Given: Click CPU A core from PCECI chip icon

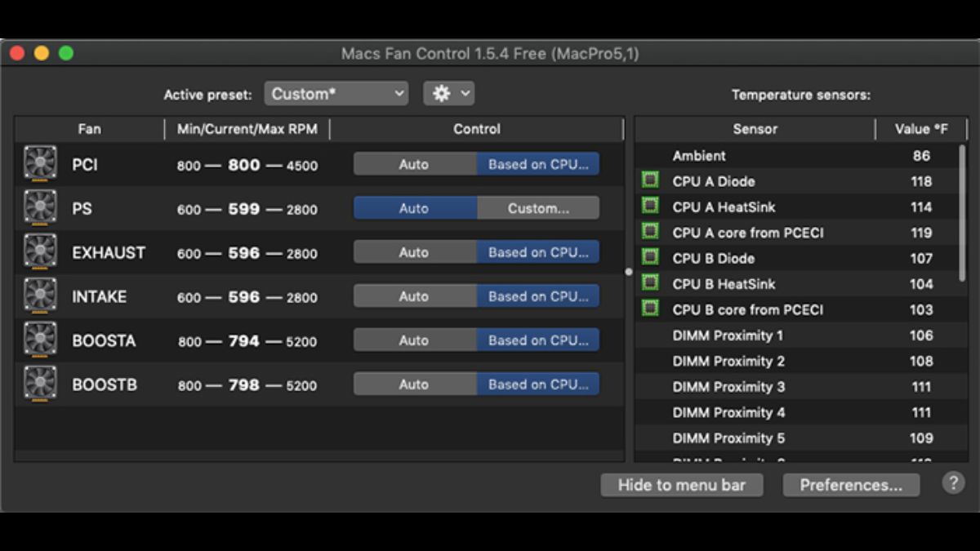Looking at the screenshot, I should tap(650, 232).
